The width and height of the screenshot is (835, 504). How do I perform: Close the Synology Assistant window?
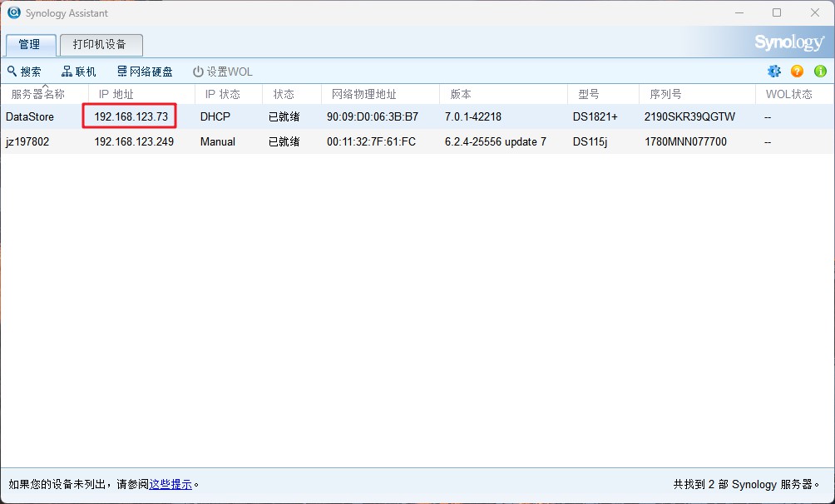pyautogui.click(x=815, y=12)
